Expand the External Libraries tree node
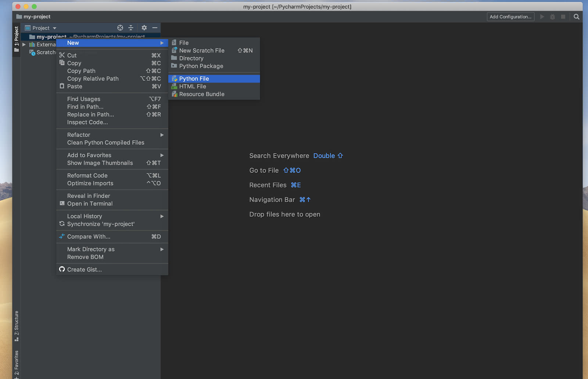This screenshot has width=588, height=379. (24, 44)
